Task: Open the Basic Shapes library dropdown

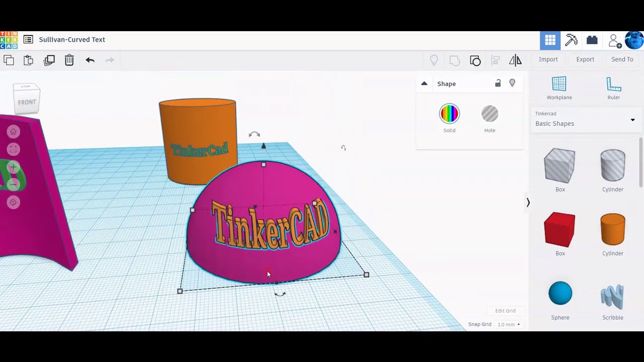Action: click(x=586, y=120)
